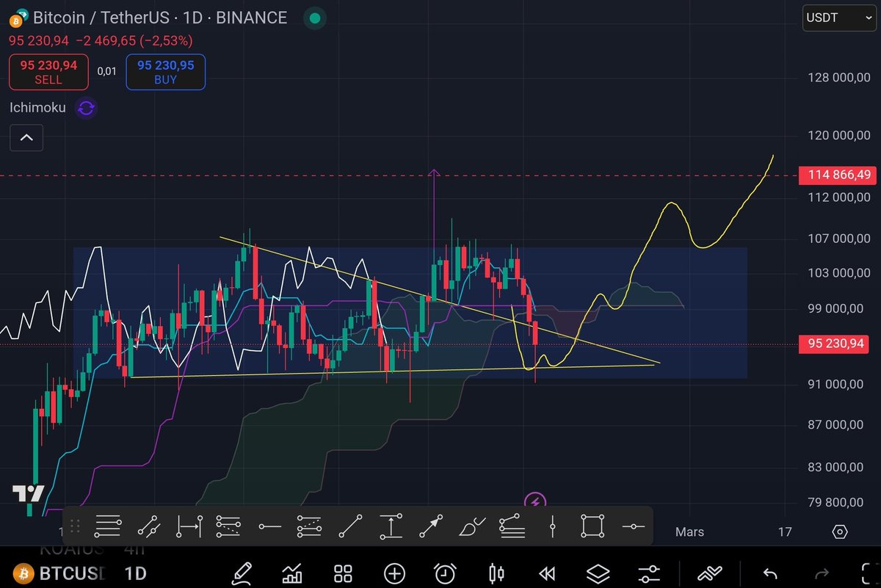Select the parallel channel drawing tool

point(149,526)
